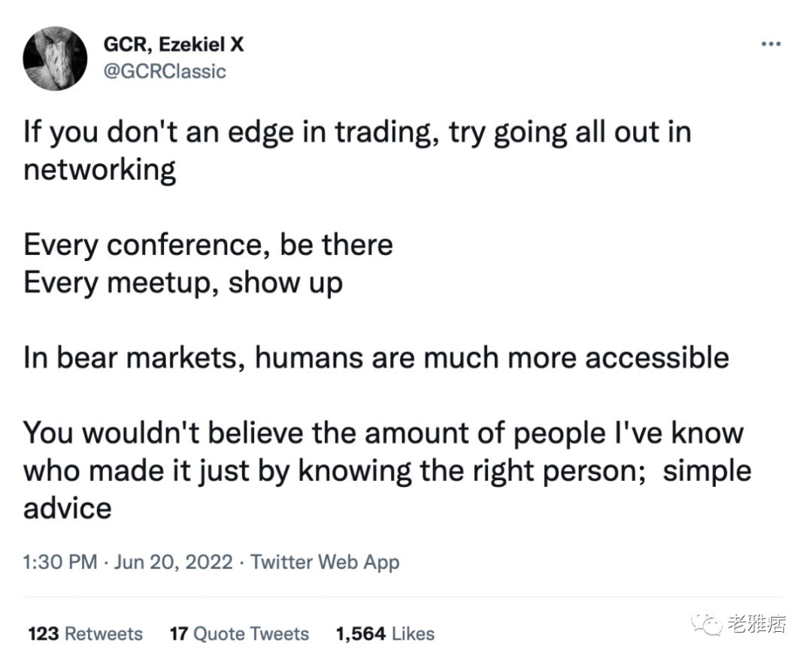Viewport: 812px width, 659px height.
Task: View the 17 Quote Tweets list
Action: 239,633
